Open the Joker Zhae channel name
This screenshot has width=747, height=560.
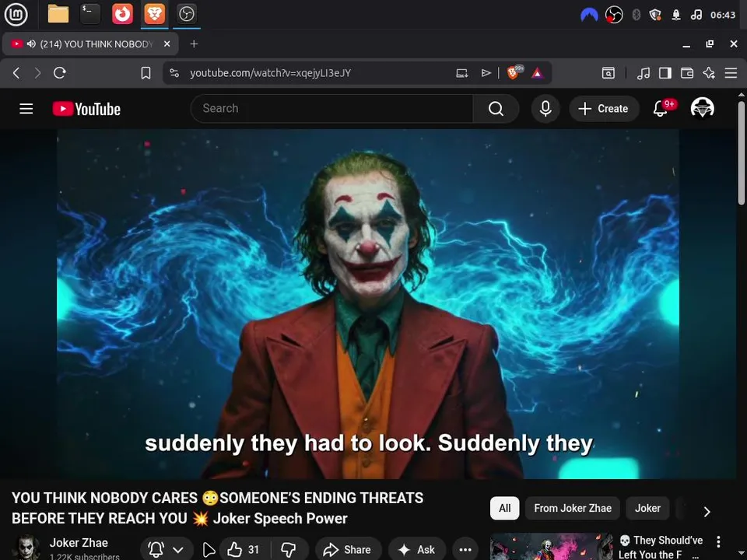click(x=79, y=543)
